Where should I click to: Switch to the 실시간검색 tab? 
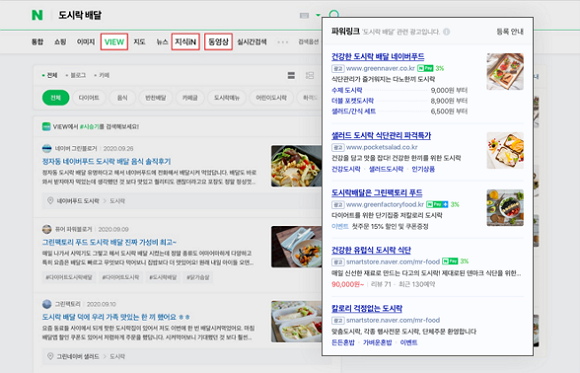(x=252, y=42)
